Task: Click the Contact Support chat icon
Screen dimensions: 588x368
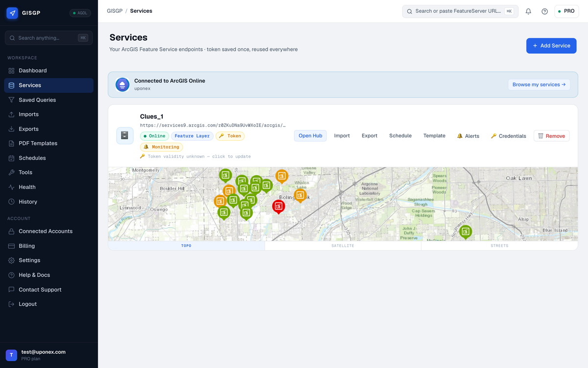Action: pyautogui.click(x=12, y=289)
